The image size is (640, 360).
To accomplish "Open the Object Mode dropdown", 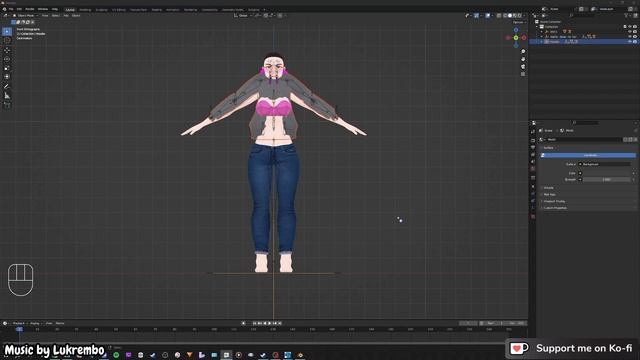I will pos(25,16).
